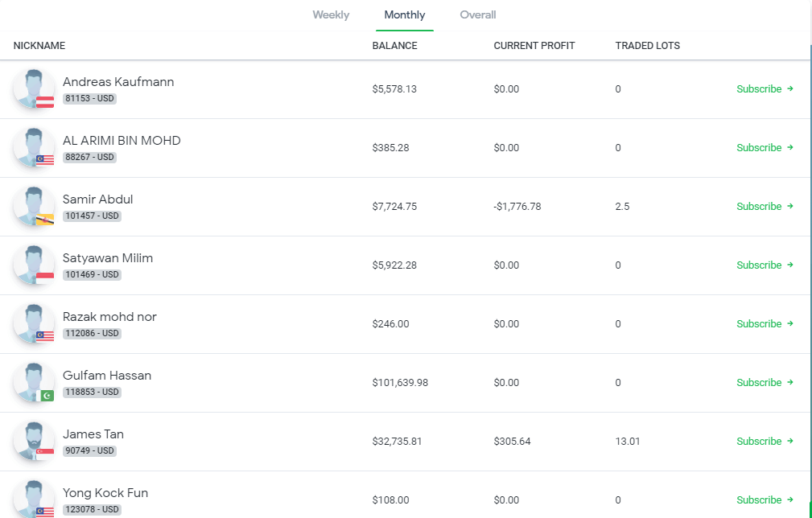
Task: Sort by the BALANCE column header
Action: pyautogui.click(x=394, y=46)
